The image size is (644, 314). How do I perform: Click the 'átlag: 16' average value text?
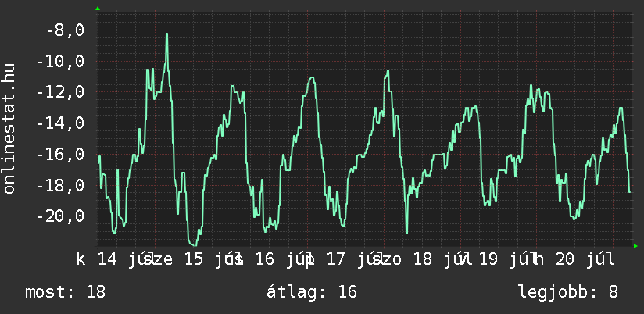[x=312, y=292]
